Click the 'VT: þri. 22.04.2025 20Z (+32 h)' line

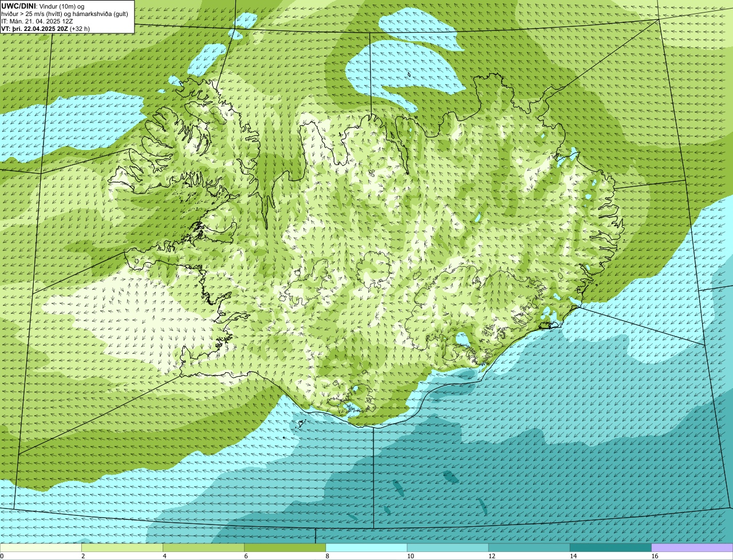46,29
